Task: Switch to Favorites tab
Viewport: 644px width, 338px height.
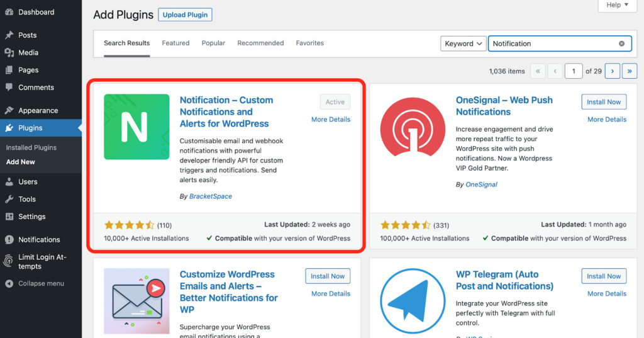Action: pyautogui.click(x=309, y=43)
